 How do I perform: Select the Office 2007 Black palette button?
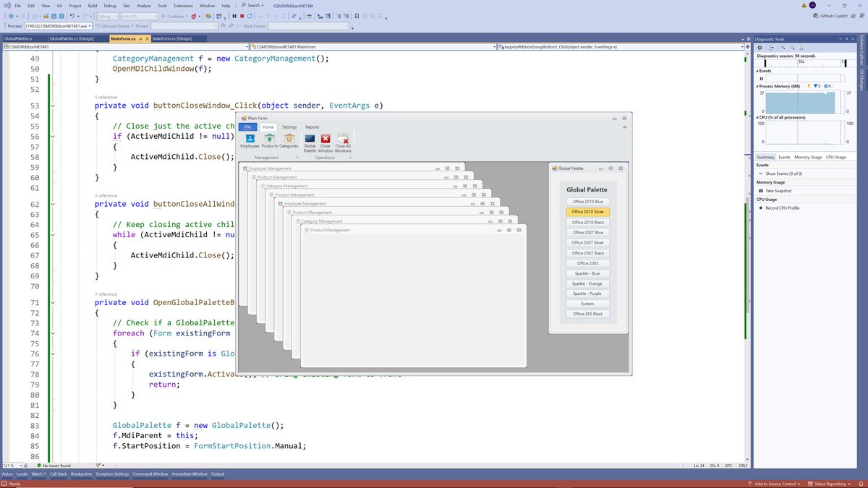[x=587, y=253]
